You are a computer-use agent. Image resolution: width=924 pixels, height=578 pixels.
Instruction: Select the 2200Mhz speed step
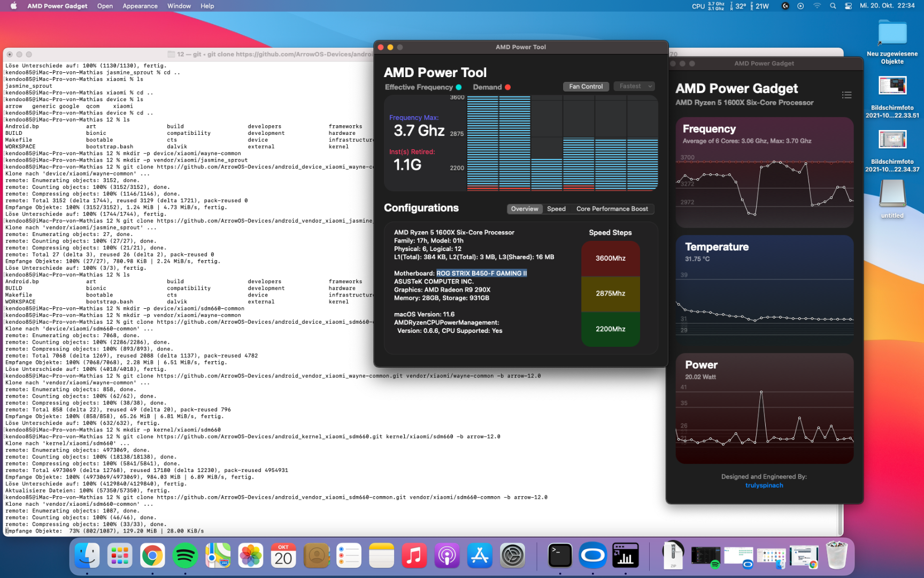point(611,329)
